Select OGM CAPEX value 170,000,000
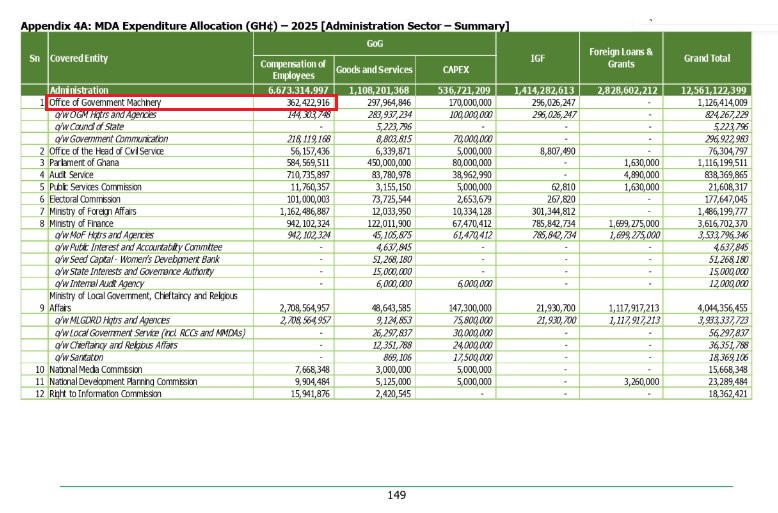The width and height of the screenshot is (778, 513). (470, 103)
